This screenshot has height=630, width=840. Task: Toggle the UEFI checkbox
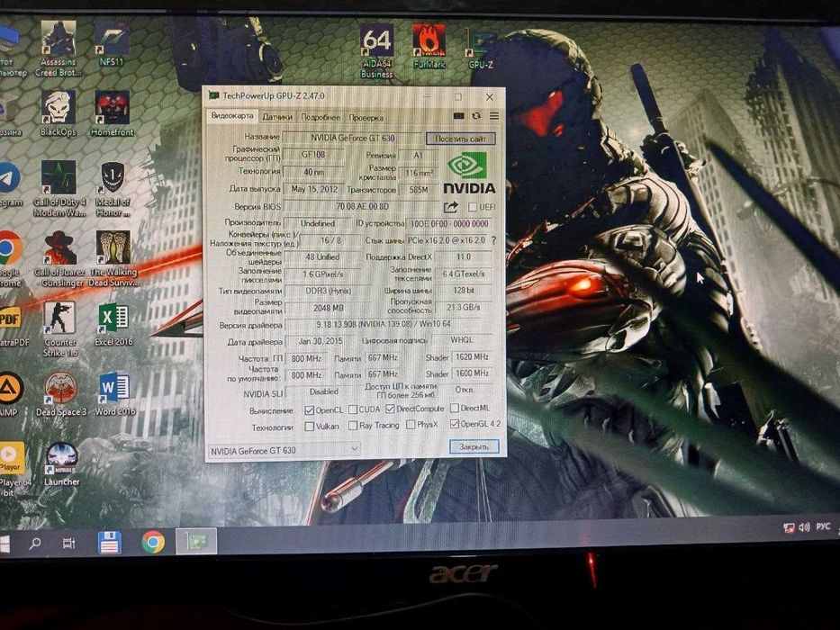pos(473,207)
